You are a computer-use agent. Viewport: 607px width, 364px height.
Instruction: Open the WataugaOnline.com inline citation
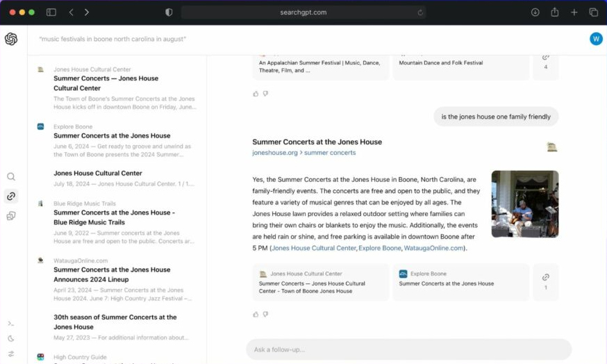[x=433, y=248]
